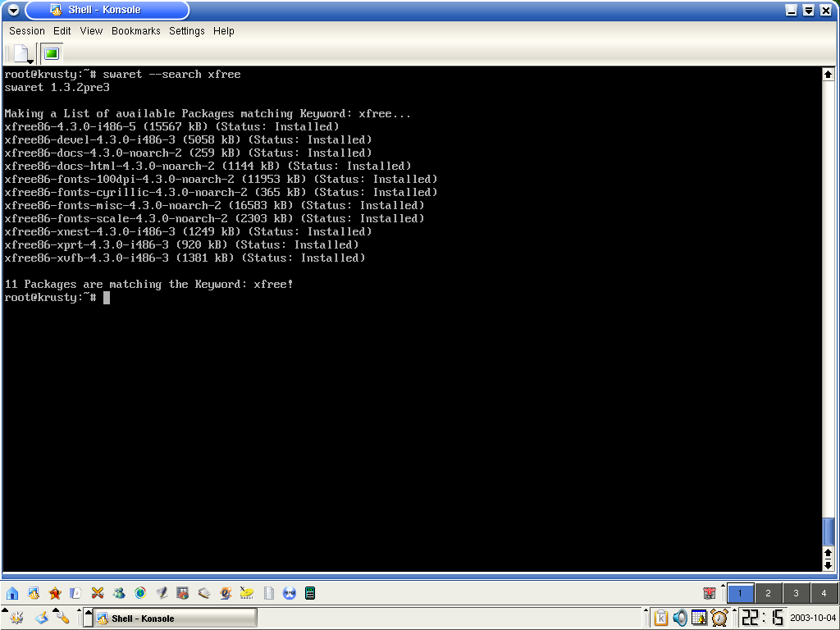Screen dimensions: 840x630
Task: Launch Konsole from the panel terminal icon
Action: 33,593
